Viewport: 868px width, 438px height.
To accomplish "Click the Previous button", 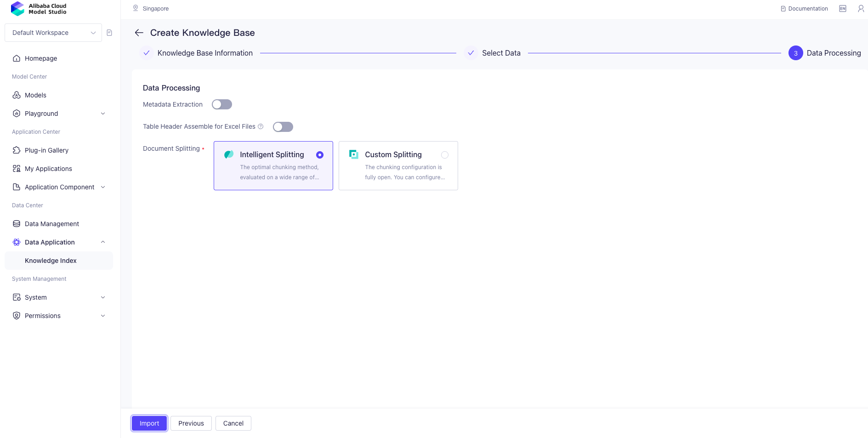I will click(x=191, y=423).
